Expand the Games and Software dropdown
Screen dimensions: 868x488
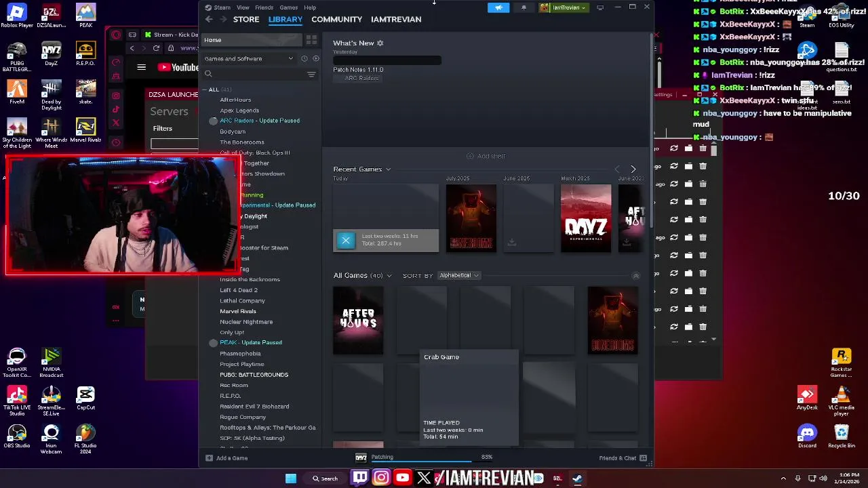coord(249,58)
